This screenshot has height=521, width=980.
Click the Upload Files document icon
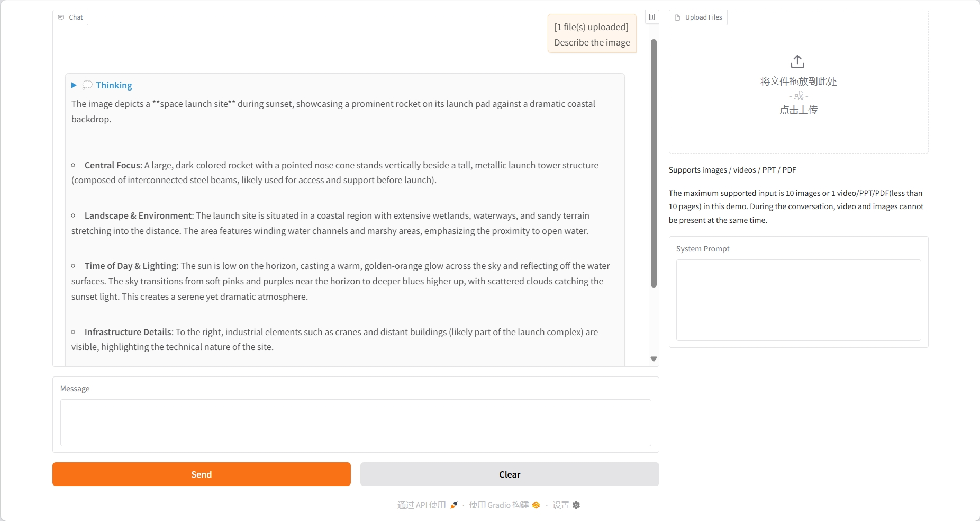pyautogui.click(x=677, y=17)
